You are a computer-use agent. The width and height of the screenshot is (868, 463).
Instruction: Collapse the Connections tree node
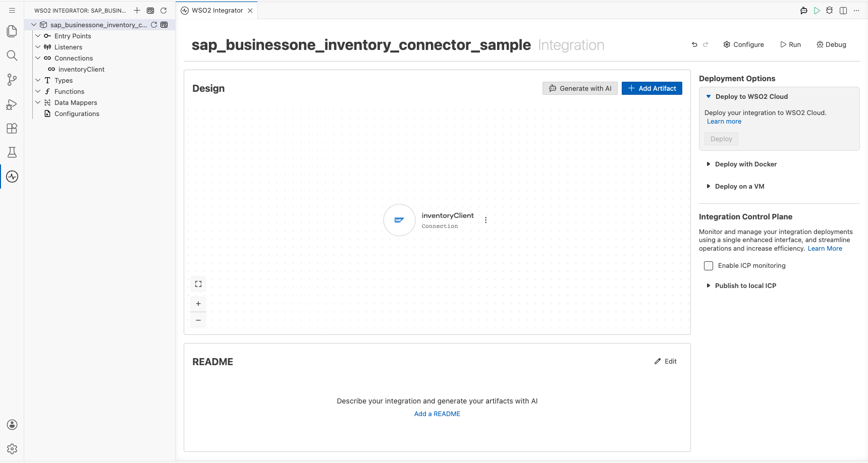[38, 58]
